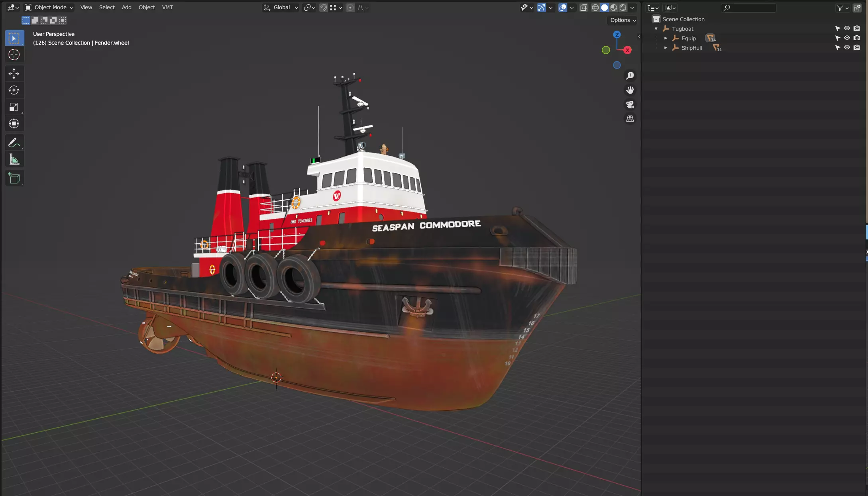
Task: Expand the ShipHull collection
Action: [666, 48]
